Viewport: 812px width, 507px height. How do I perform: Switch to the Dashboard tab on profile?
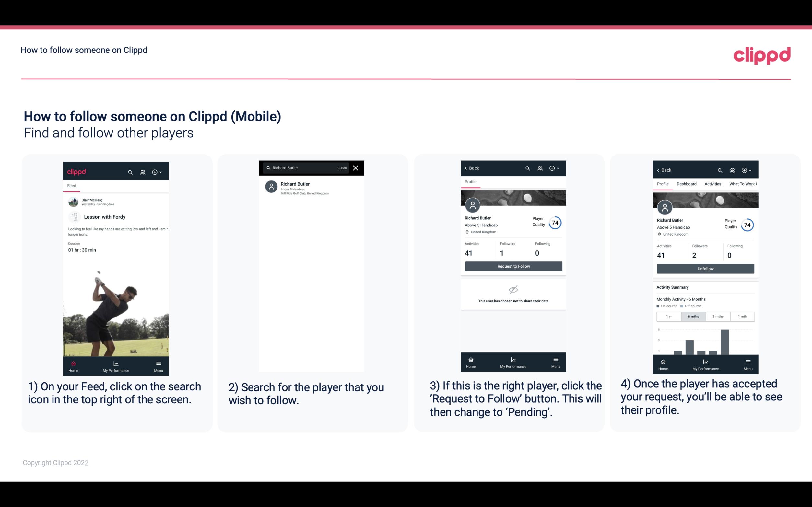pyautogui.click(x=687, y=183)
